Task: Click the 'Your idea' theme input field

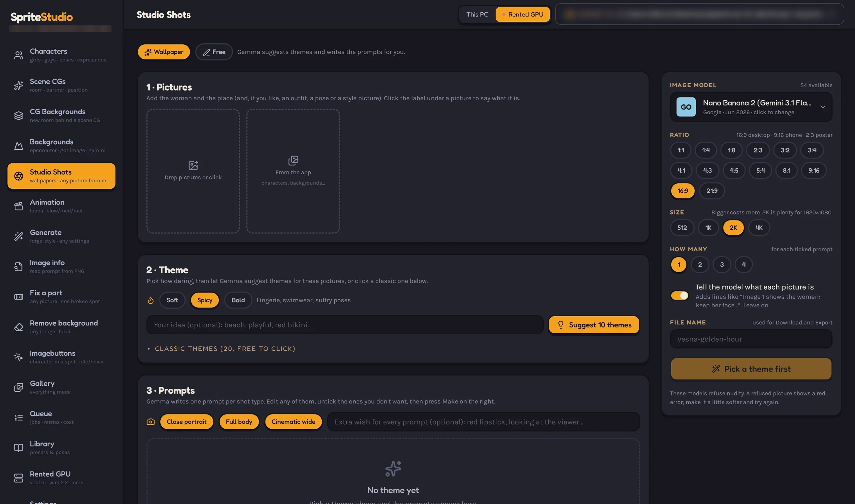Action: click(345, 325)
